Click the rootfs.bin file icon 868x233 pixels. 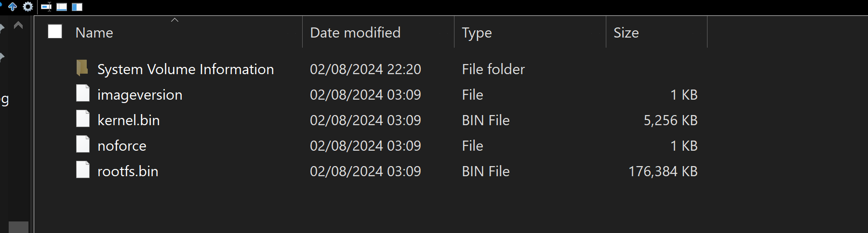[83, 170]
